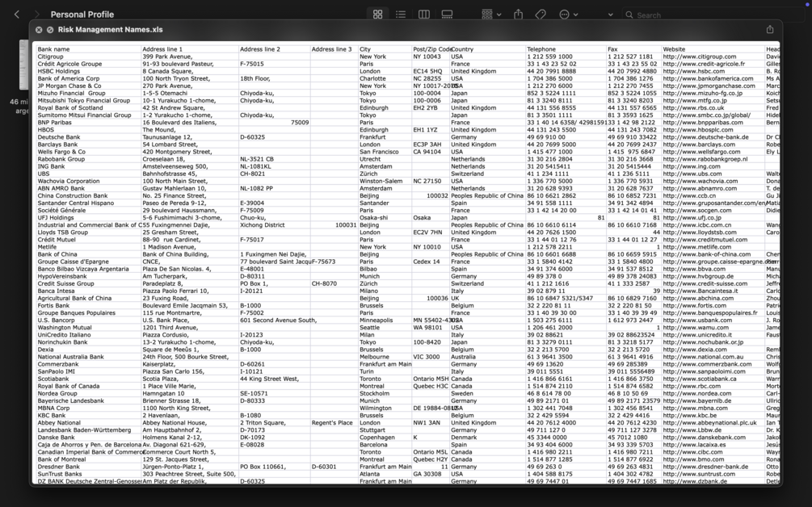Switch Finder to column view

[x=423, y=15]
